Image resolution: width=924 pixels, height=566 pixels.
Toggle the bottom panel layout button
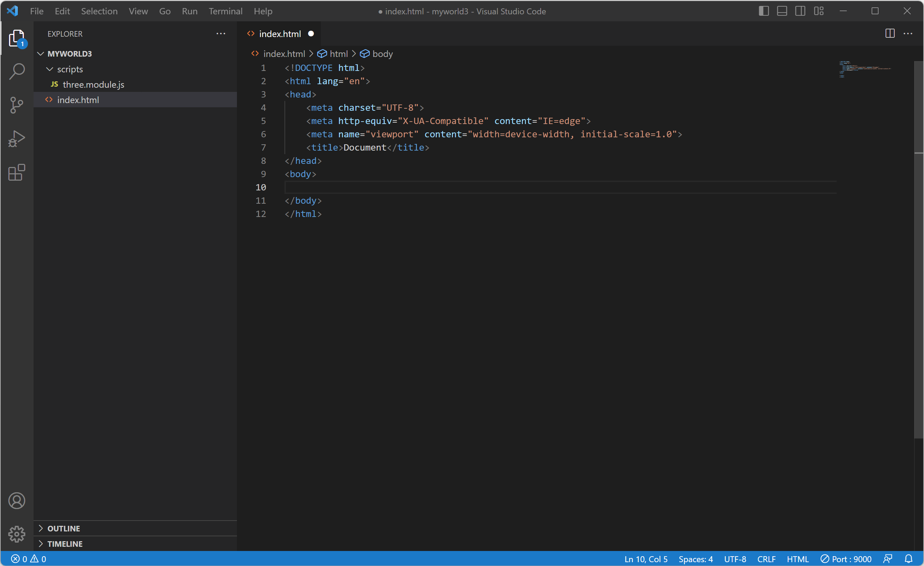[x=782, y=11]
